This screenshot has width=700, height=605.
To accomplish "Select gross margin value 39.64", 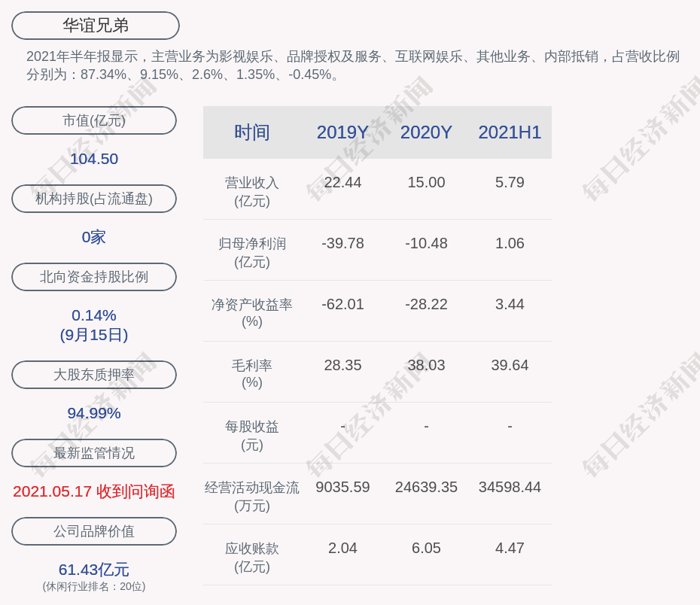I will pyautogui.click(x=510, y=366).
